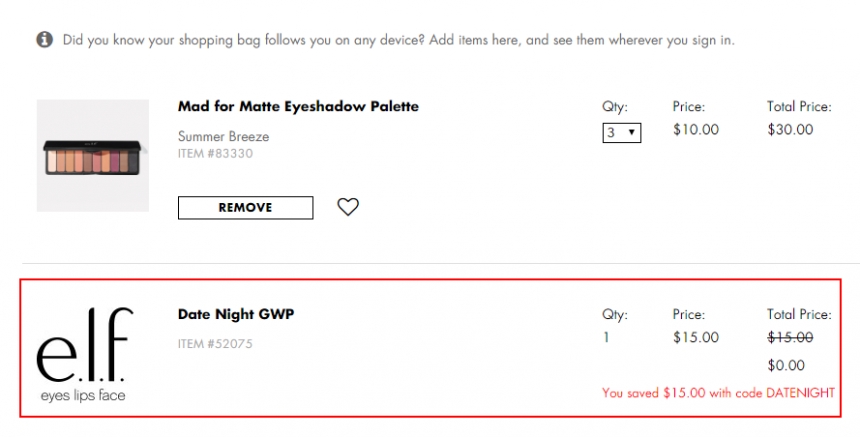Click the $30.00 total price
860x437 pixels.
[790, 129]
